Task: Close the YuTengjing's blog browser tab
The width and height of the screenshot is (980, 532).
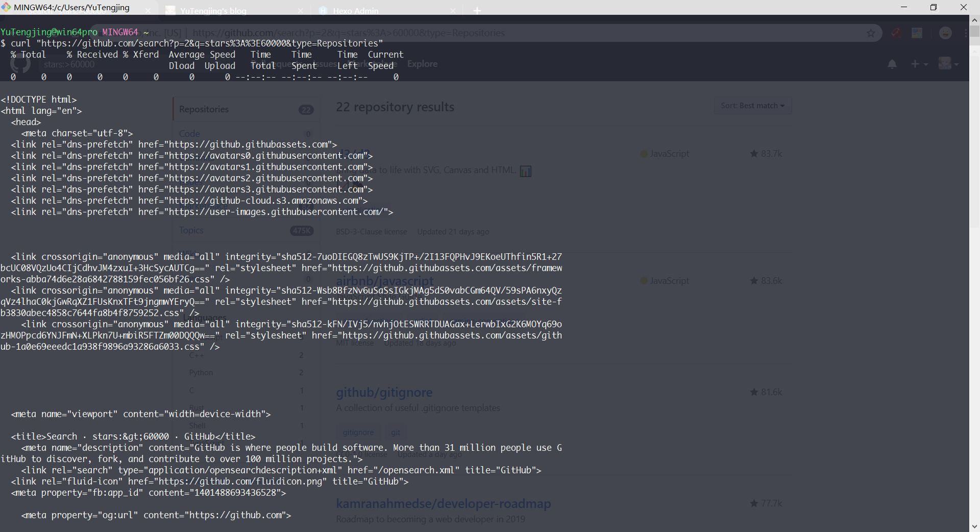Action: (300, 11)
